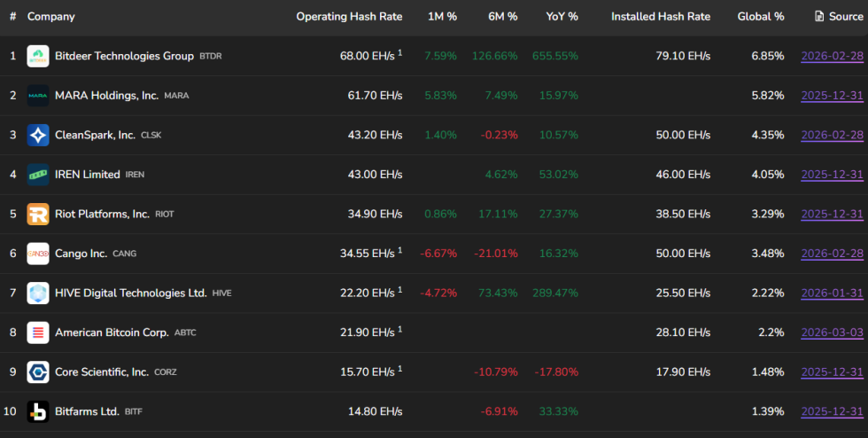Screen dimensions: 868x438
Task: Click the HIVE Digital Technologies logo icon
Action: [37, 293]
